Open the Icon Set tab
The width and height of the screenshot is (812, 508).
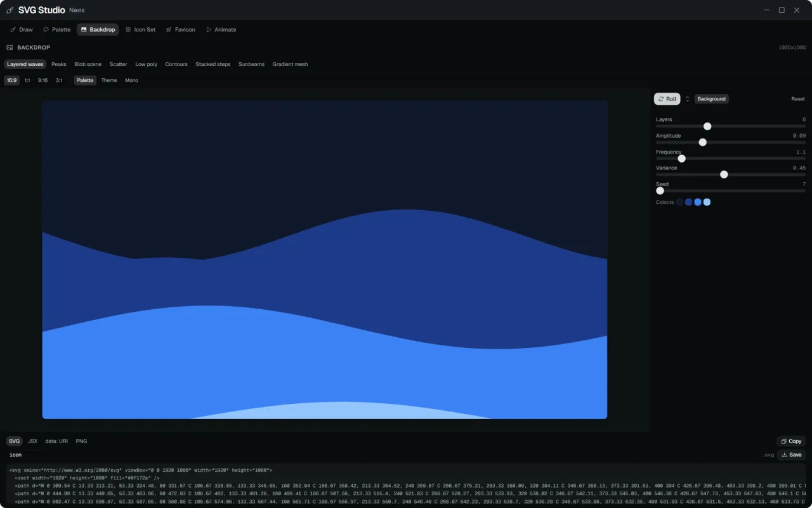[140, 30]
